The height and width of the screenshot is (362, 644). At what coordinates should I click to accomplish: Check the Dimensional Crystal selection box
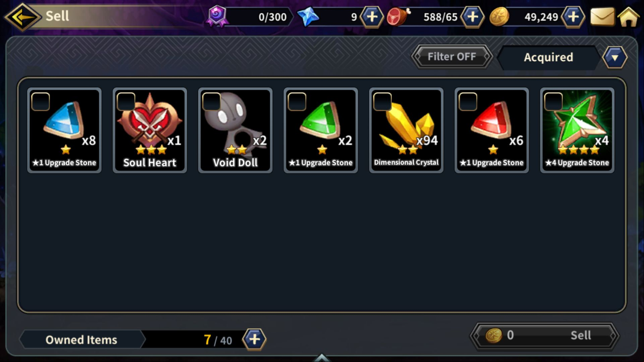(383, 102)
